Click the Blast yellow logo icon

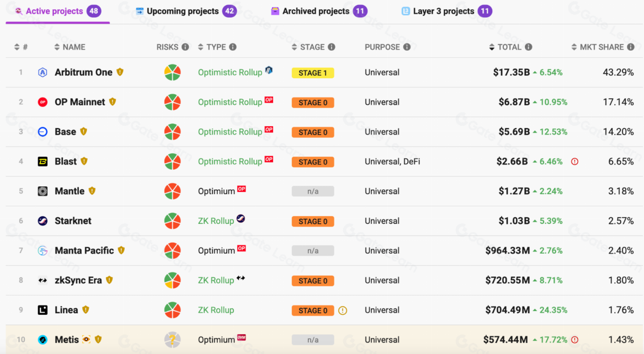point(42,162)
